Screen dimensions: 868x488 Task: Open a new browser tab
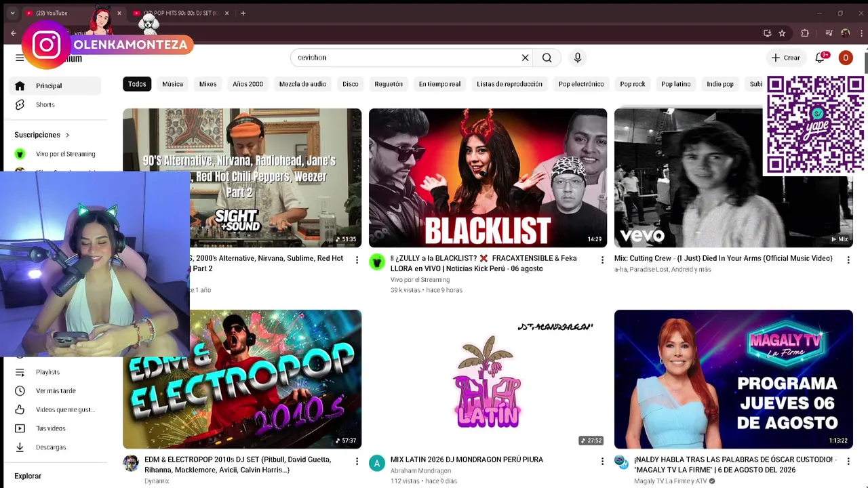(243, 13)
